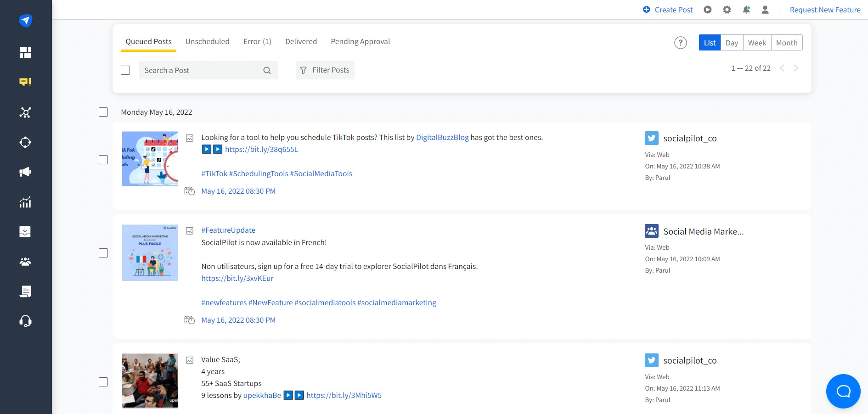The width and height of the screenshot is (868, 414).
Task: Toggle the select-all checkbox beside search
Action: 125,70
